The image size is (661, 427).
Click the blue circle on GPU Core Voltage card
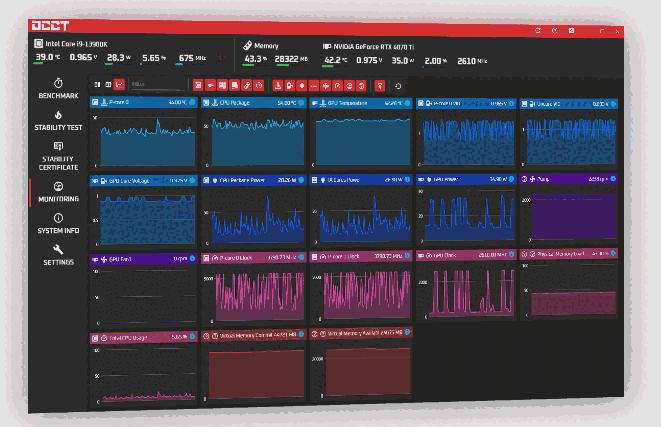click(192, 180)
